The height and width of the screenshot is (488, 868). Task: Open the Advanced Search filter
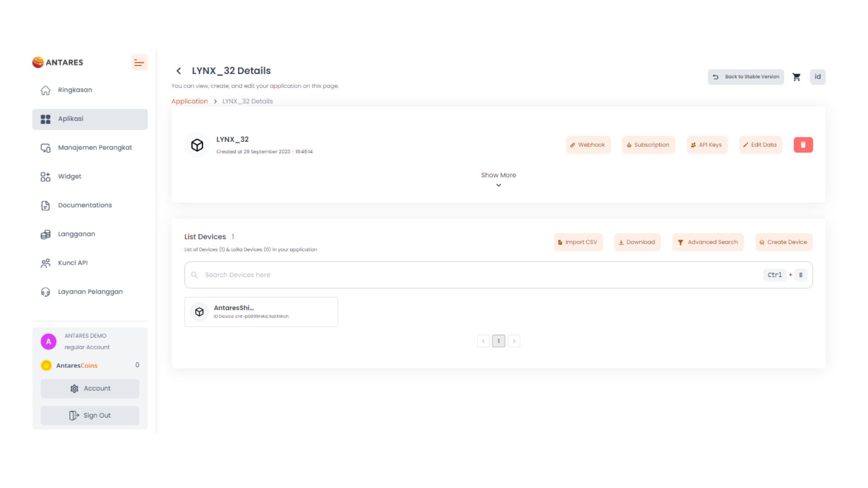pyautogui.click(x=708, y=242)
